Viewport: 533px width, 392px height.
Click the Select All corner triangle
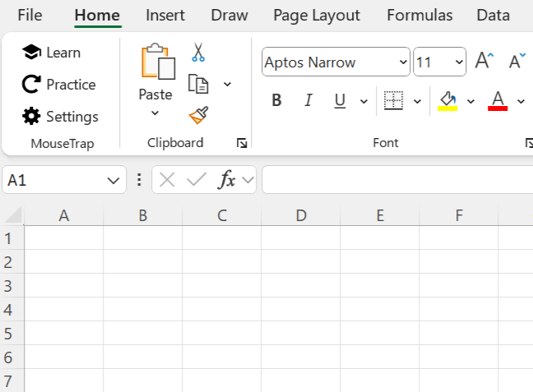click(x=14, y=215)
